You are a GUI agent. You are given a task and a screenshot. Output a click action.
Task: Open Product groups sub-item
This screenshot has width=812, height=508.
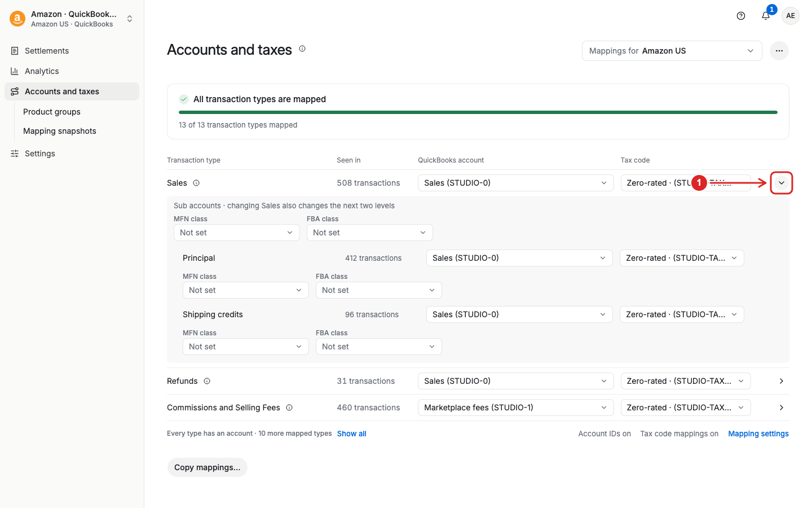[x=52, y=112]
